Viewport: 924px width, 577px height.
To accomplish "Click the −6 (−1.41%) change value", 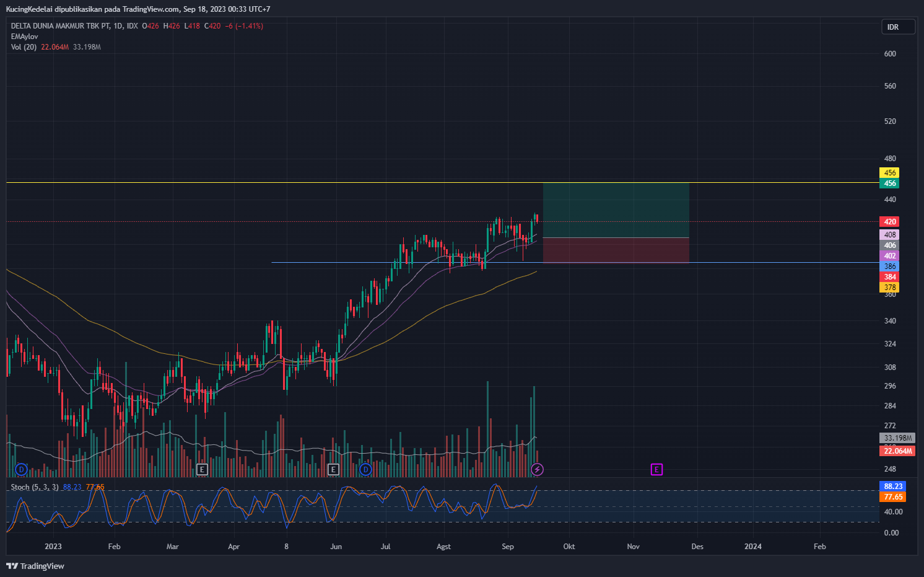I will [244, 26].
